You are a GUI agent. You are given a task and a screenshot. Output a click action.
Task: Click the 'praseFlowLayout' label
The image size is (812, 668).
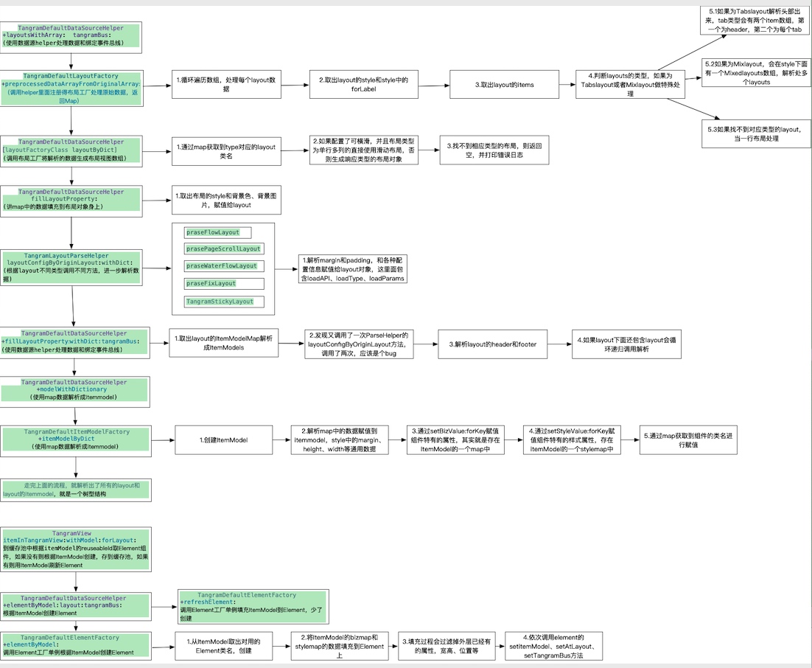[218, 233]
